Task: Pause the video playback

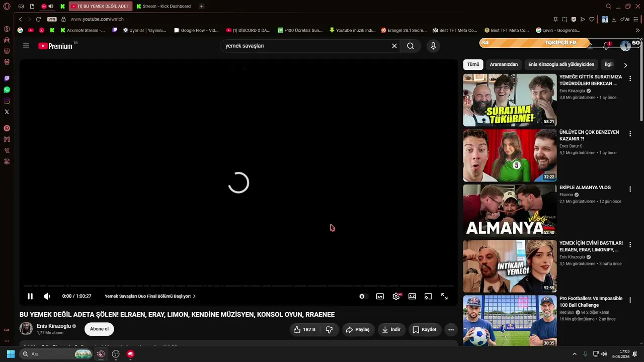Action: (x=30, y=296)
